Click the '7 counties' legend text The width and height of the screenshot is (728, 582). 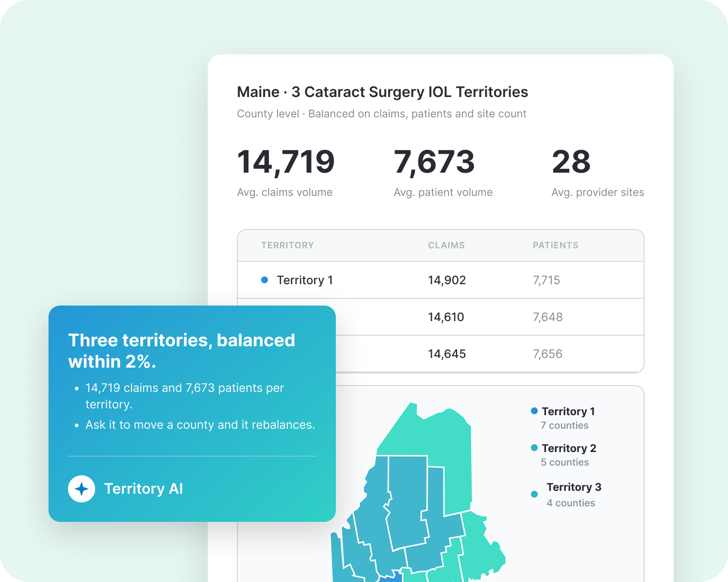click(564, 425)
